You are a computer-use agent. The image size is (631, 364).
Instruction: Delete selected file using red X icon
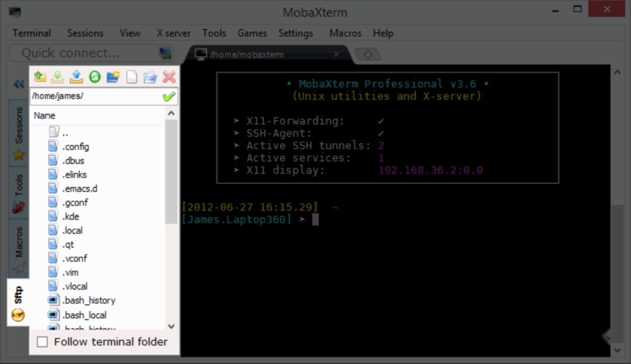(168, 77)
